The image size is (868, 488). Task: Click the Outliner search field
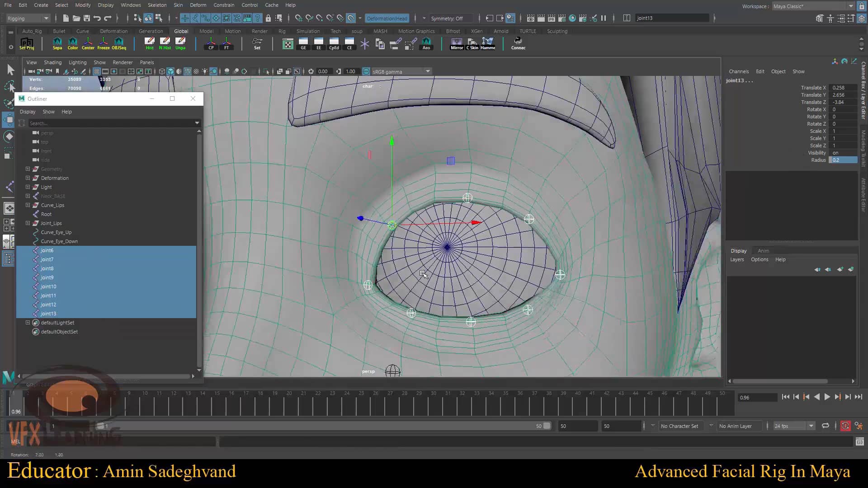[113, 123]
